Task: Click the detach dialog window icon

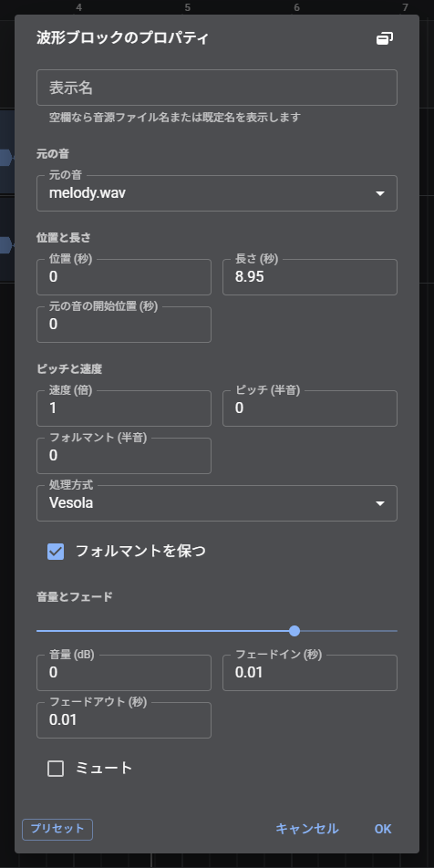Action: pyautogui.click(x=385, y=38)
